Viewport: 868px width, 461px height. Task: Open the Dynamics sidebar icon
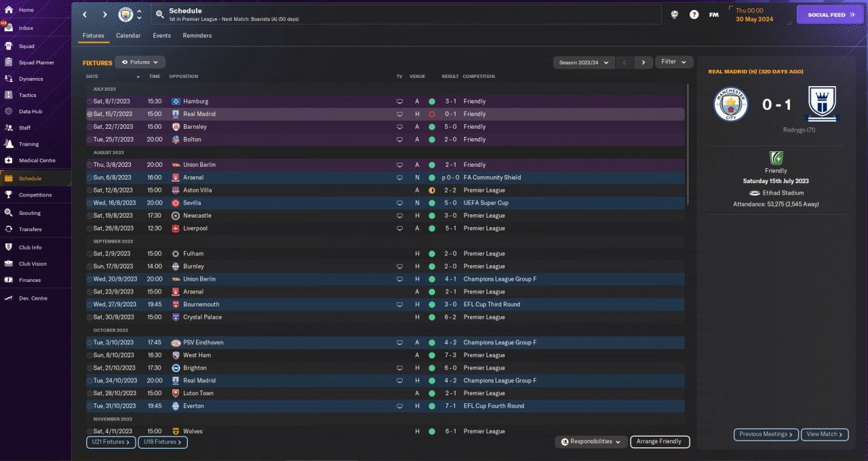pyautogui.click(x=9, y=79)
